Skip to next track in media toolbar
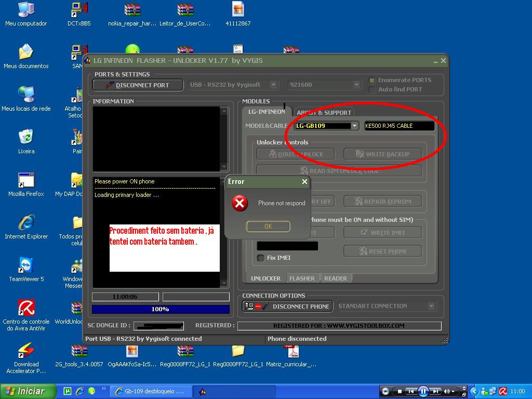Image resolution: width=532 pixels, height=399 pixels. pyautogui.click(x=435, y=391)
